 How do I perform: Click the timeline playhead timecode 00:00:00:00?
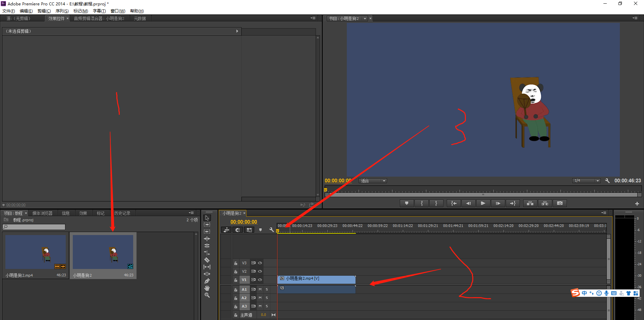244,222
